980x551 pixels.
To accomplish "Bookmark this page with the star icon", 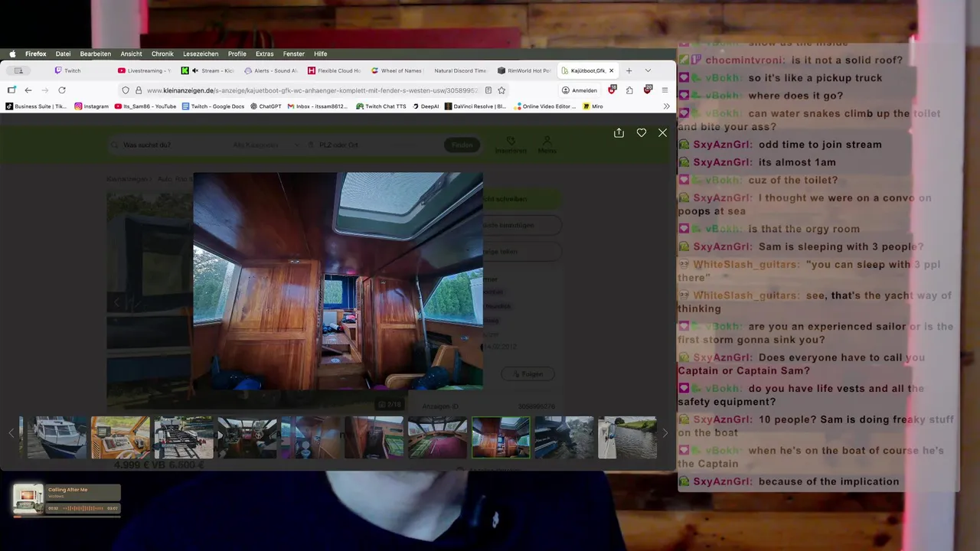I will point(501,90).
